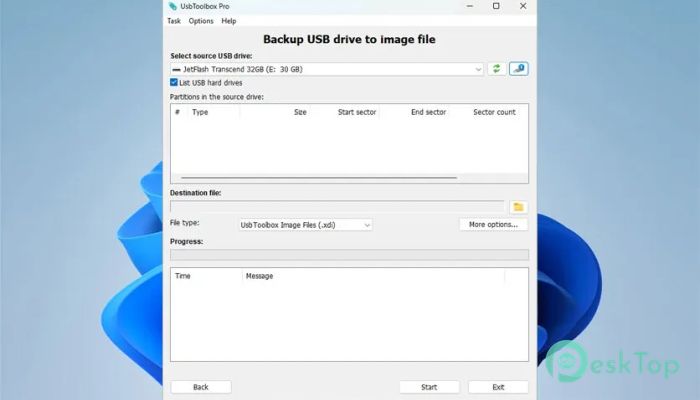Viewport: 700px width, 400px height.
Task: Click the # column header
Action: 177,112
